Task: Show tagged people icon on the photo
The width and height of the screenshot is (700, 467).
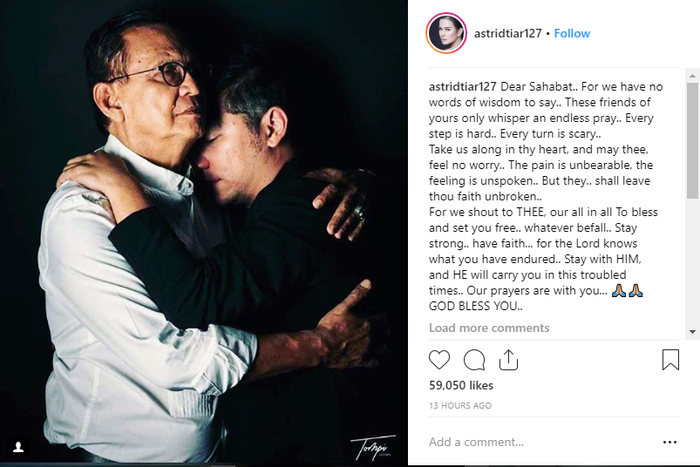Action: (18, 447)
